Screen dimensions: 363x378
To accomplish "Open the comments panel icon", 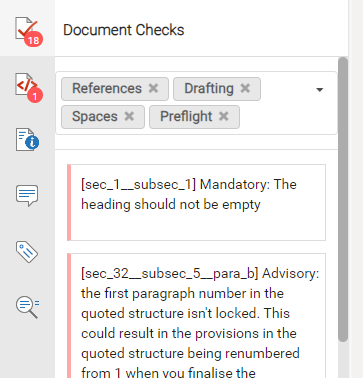I will (27, 196).
